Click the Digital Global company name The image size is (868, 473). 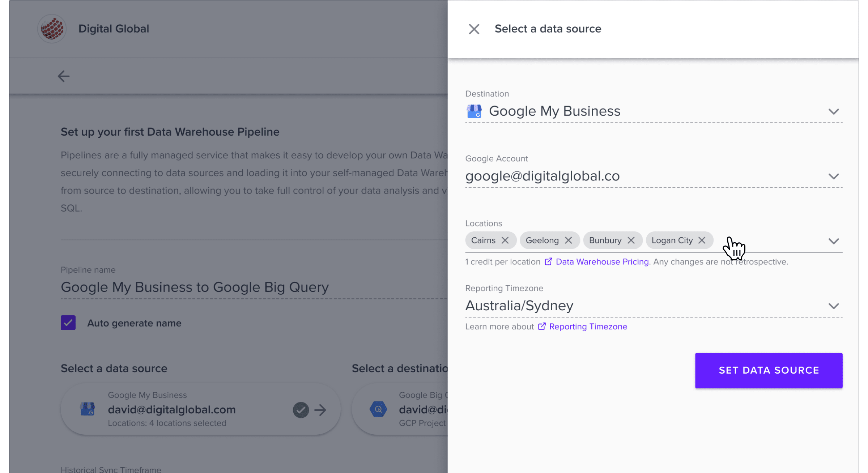pyautogui.click(x=114, y=29)
